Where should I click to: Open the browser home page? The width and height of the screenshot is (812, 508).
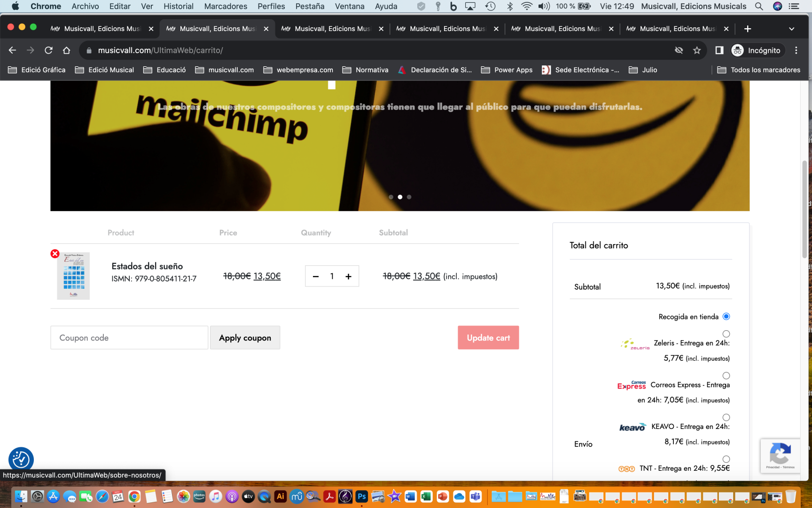pos(66,50)
